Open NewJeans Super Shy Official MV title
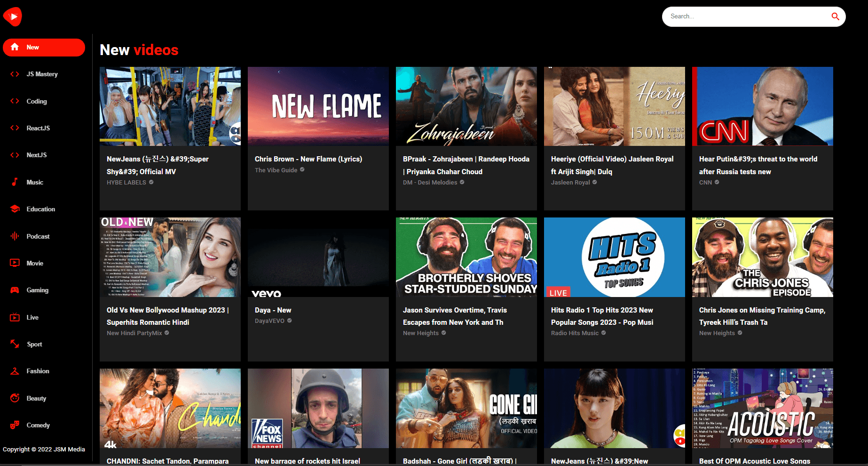 [x=158, y=165]
